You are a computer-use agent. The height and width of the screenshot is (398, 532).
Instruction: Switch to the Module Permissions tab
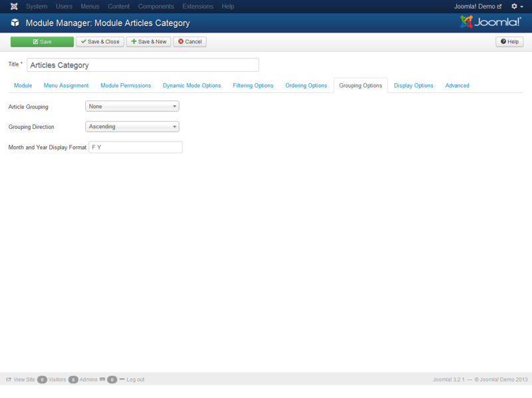pyautogui.click(x=126, y=86)
